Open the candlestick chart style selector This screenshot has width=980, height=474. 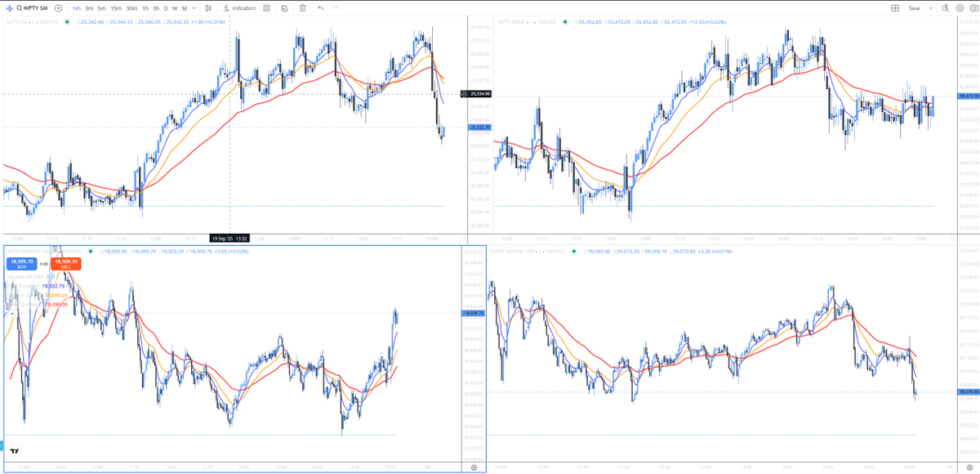point(208,8)
